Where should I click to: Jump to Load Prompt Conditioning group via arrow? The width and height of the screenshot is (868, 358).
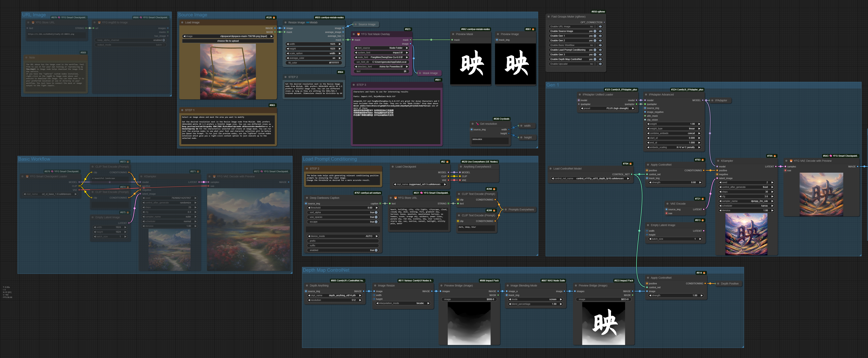tap(600, 50)
